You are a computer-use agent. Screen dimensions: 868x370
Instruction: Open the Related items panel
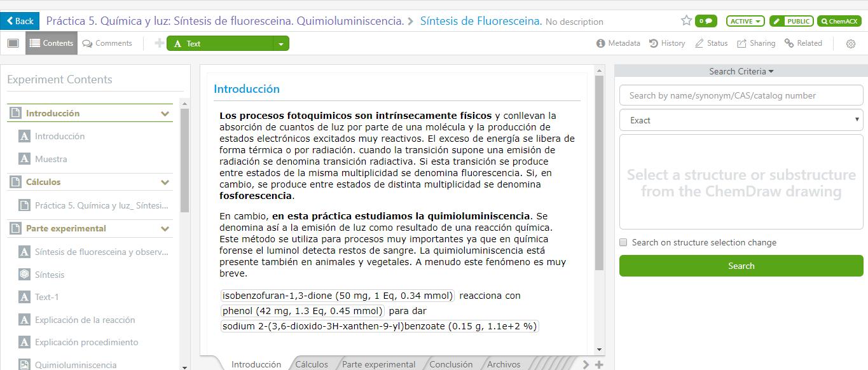tap(803, 43)
